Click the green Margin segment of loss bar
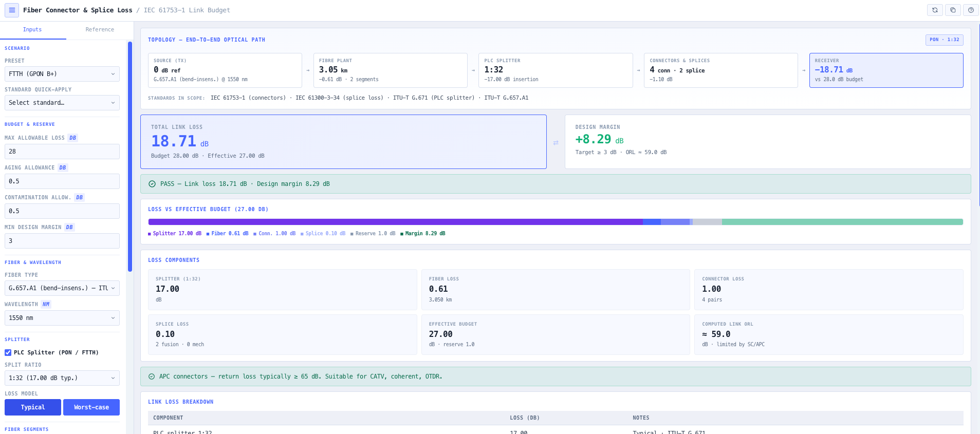This screenshot has width=980, height=434. click(x=843, y=222)
